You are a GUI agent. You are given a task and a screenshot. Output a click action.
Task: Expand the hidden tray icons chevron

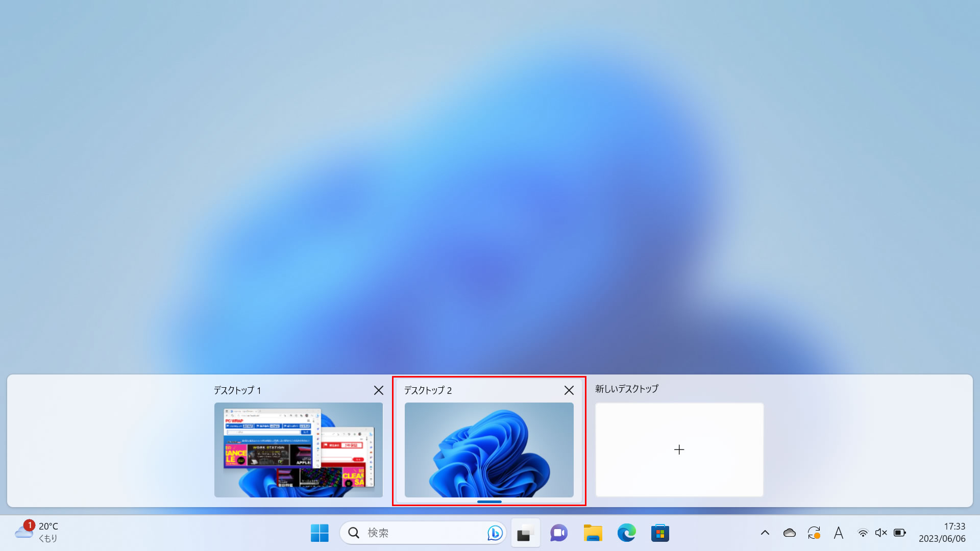[765, 533]
